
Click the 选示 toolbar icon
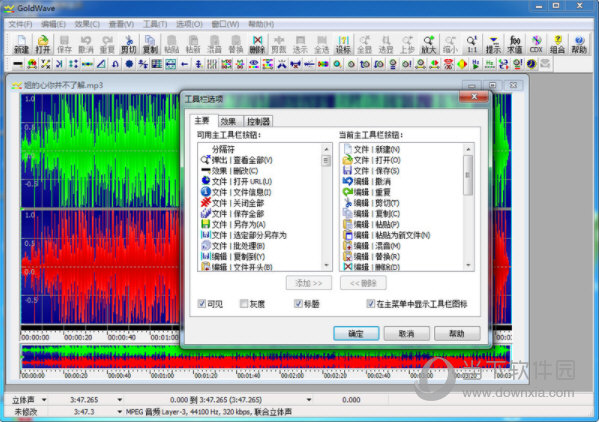coord(300,44)
